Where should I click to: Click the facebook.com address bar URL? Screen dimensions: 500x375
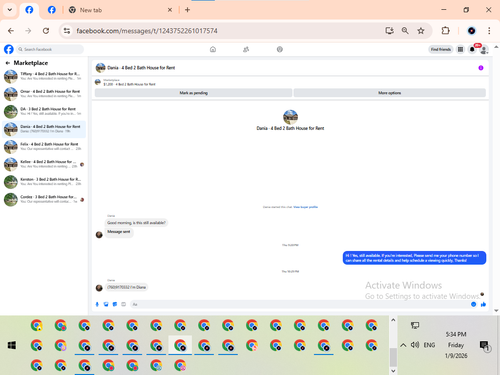tap(147, 31)
